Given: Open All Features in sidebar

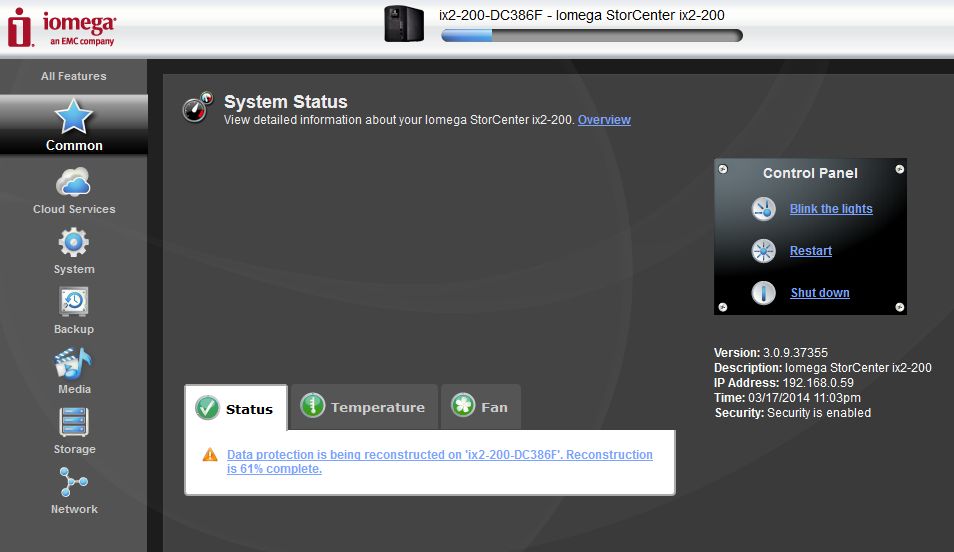Looking at the screenshot, I should pos(74,76).
